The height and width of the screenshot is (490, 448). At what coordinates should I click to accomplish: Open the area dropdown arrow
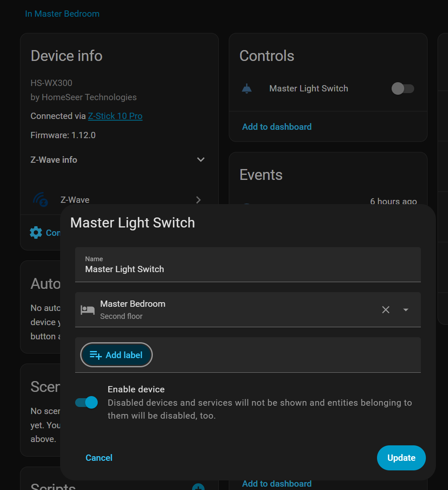pyautogui.click(x=406, y=310)
